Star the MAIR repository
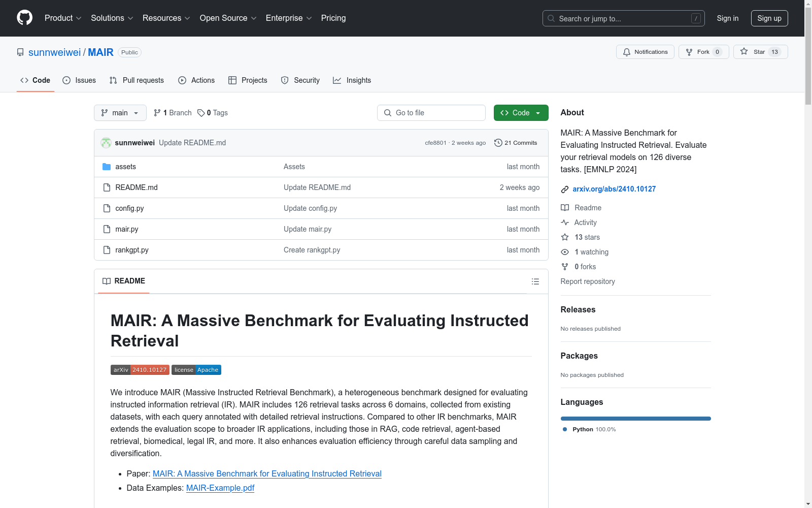The image size is (812, 508). (x=760, y=52)
